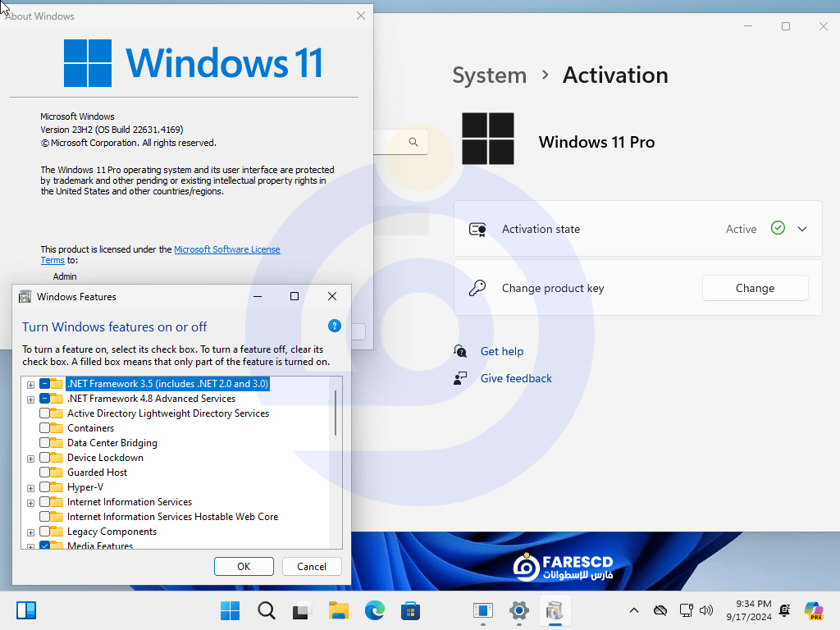Click the Activation state certificate icon
The height and width of the screenshot is (630, 840).
[x=477, y=230]
